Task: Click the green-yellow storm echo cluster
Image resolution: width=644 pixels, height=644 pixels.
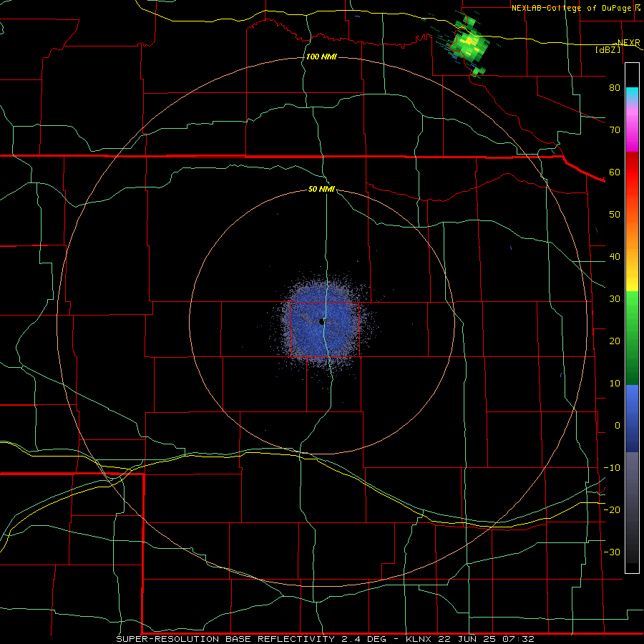Action: [469, 44]
